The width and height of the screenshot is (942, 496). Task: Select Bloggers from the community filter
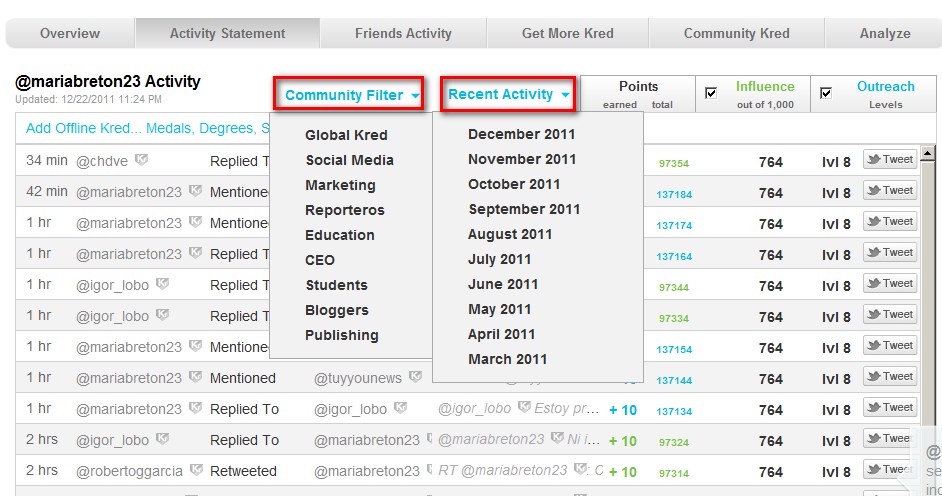click(337, 310)
